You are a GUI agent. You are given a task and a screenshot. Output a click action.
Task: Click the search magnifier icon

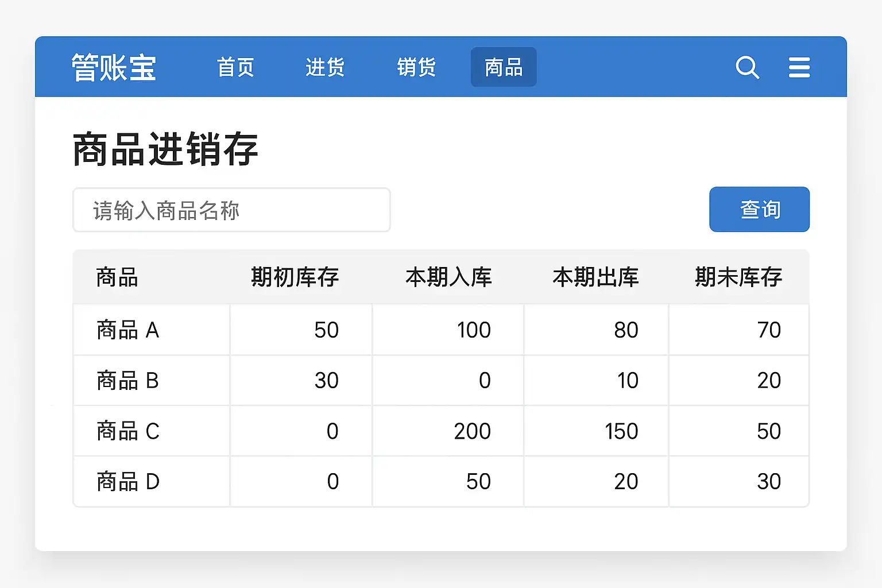click(x=747, y=68)
